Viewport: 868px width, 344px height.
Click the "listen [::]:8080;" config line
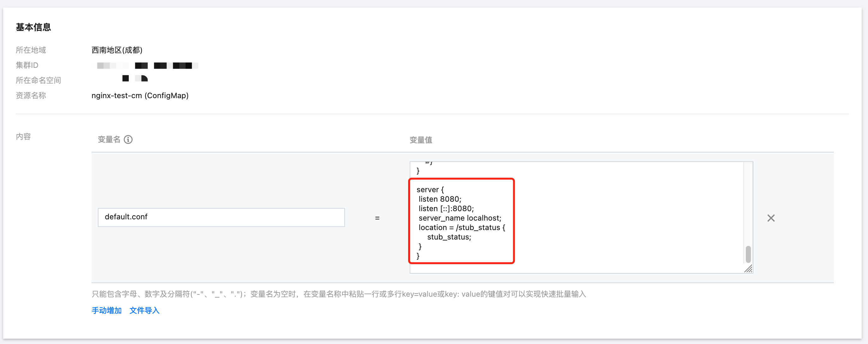tap(446, 209)
